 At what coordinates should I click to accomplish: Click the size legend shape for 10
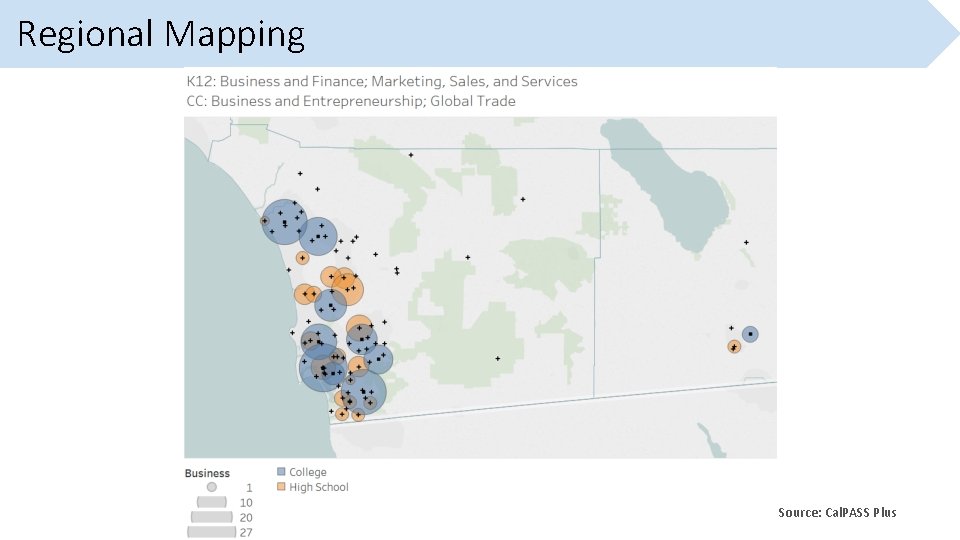(211, 502)
